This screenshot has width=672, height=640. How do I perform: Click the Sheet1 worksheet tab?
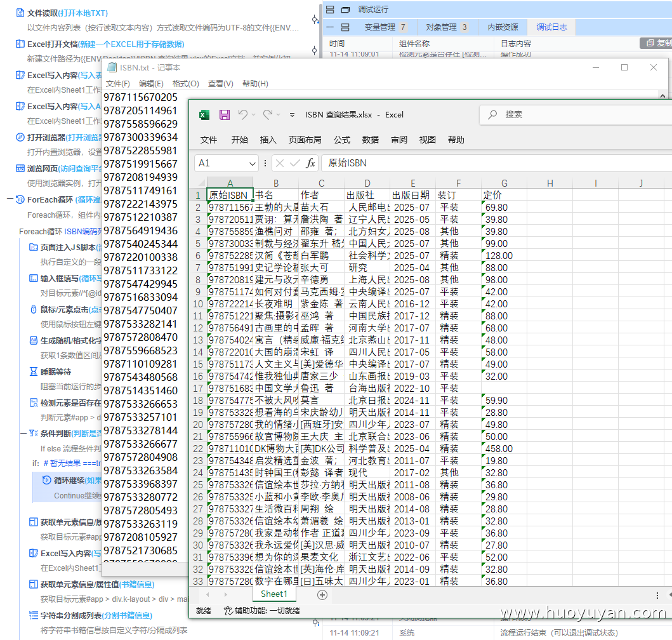(274, 594)
